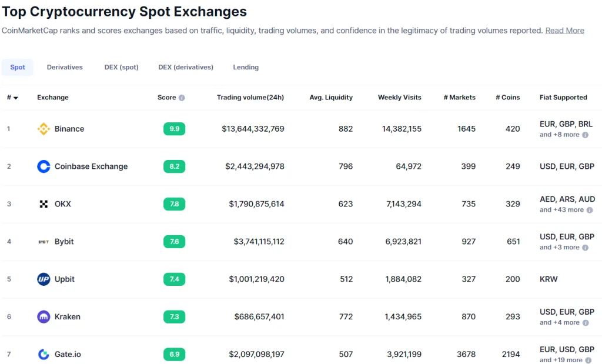Sort by the Avg. Liquidity column header
Image resolution: width=602 pixels, height=364 pixels.
(331, 98)
